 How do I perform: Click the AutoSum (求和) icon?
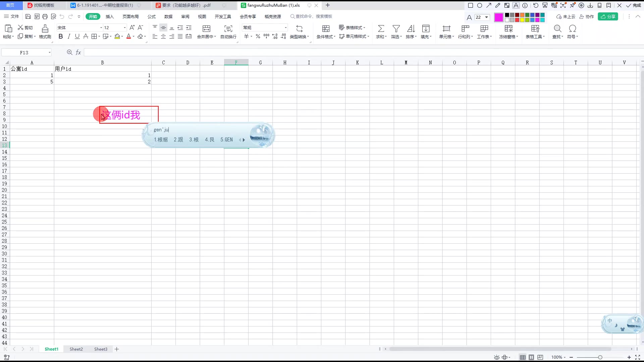[381, 28]
